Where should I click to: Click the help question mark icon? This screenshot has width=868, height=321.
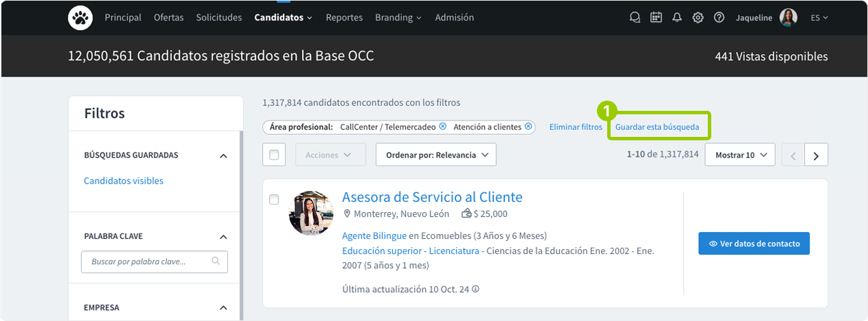(719, 18)
